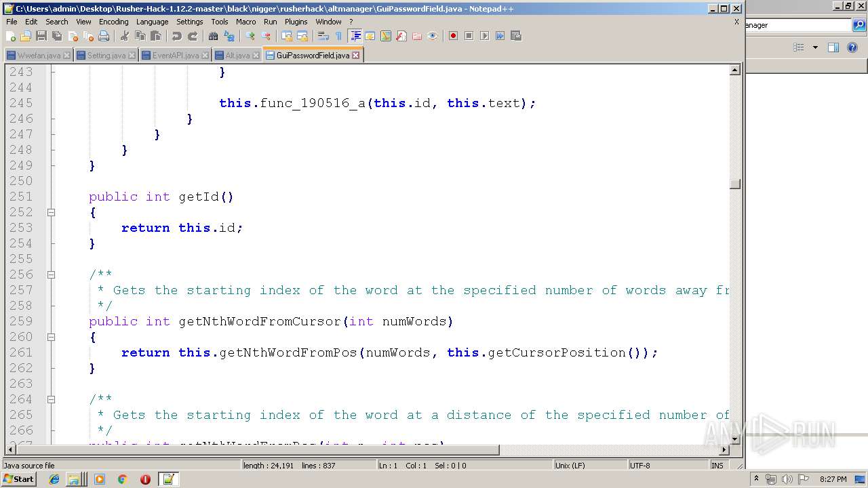Switch to the EventAPI.java tab

pyautogui.click(x=176, y=56)
